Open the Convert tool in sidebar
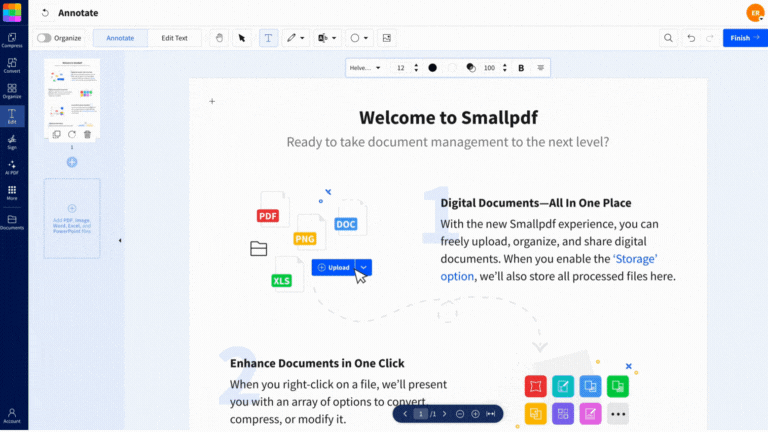Image resolution: width=768 pixels, height=432 pixels. point(12,66)
